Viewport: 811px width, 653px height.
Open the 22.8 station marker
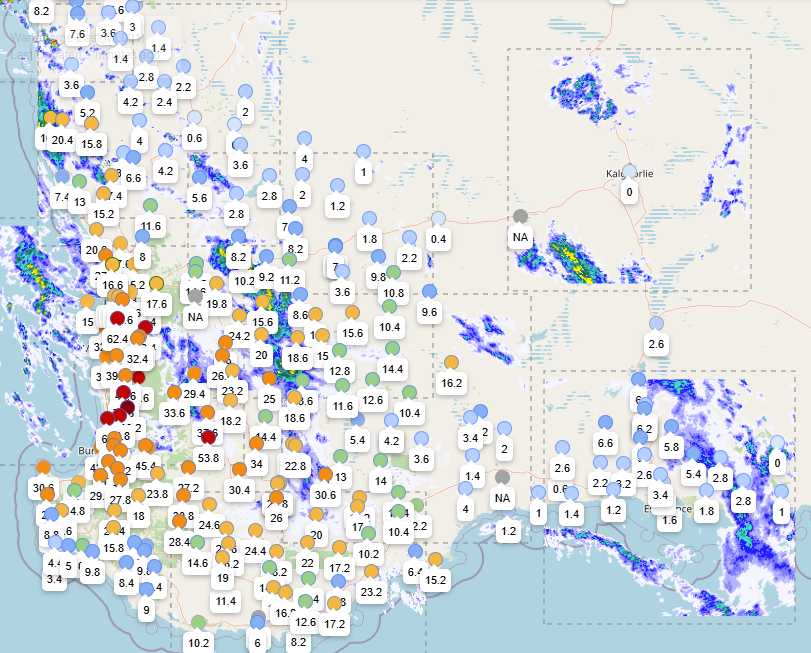click(295, 445)
